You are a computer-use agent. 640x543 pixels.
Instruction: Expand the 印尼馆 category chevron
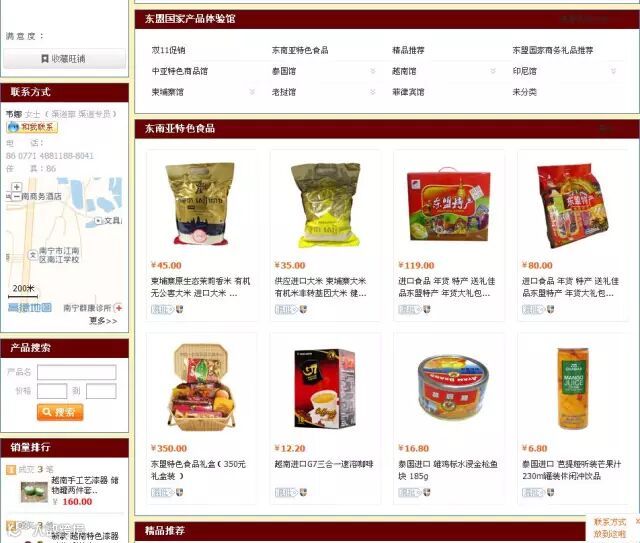[x=613, y=71]
